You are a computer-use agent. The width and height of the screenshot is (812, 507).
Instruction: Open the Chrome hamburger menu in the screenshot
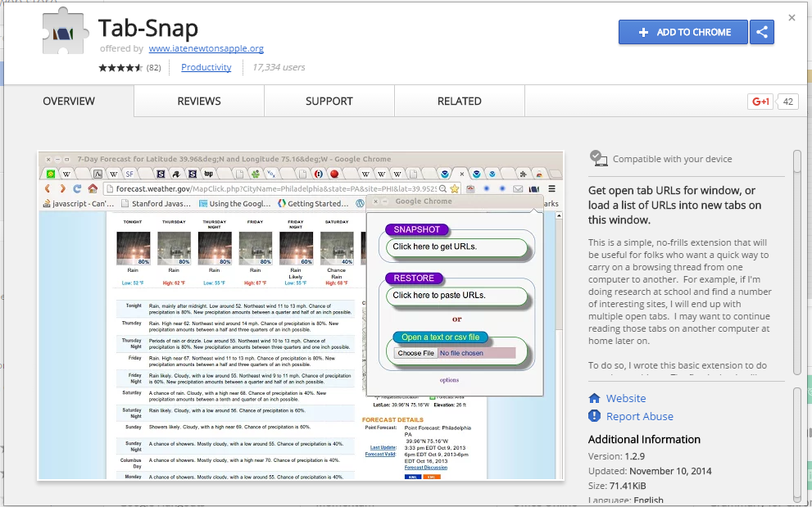(551, 189)
